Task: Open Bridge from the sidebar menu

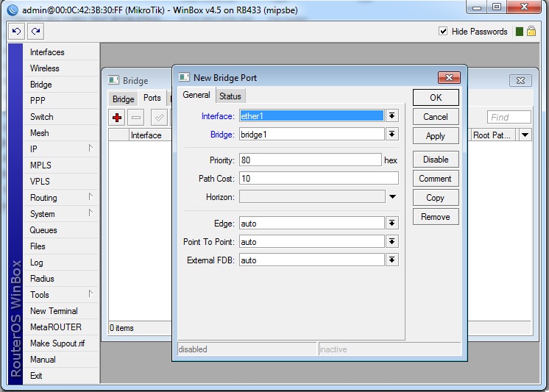Action: pyautogui.click(x=61, y=85)
